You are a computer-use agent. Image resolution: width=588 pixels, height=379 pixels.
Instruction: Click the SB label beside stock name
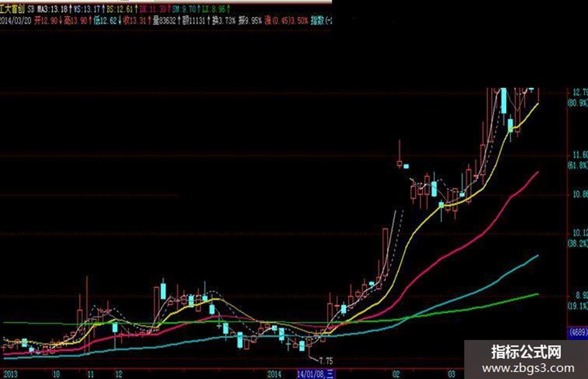point(30,9)
